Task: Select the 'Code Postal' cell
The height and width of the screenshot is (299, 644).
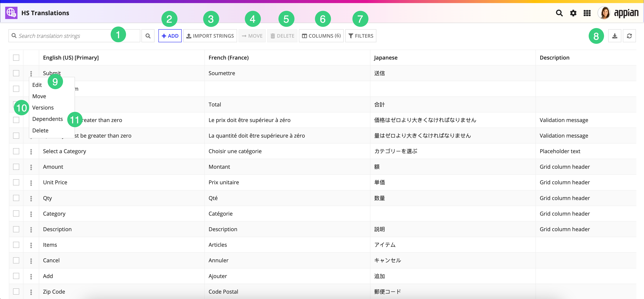Action: [287, 292]
